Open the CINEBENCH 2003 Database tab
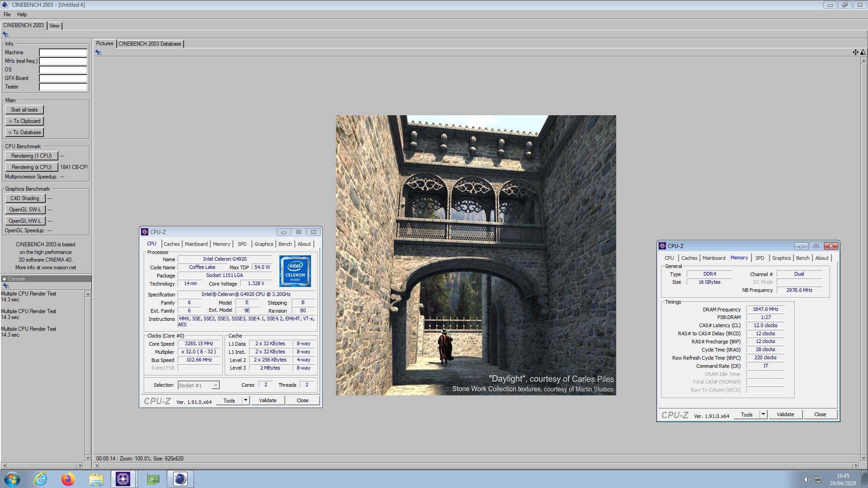This screenshot has height=488, width=868. tap(150, 44)
